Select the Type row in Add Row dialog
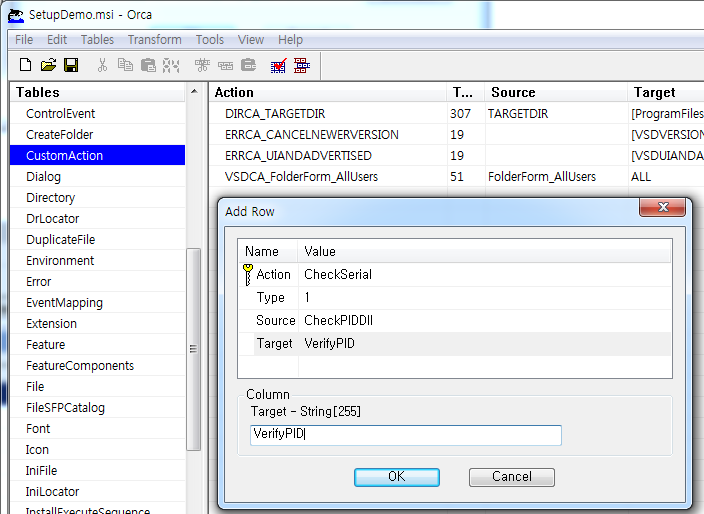The width and height of the screenshot is (704, 514). pyautogui.click(x=454, y=298)
